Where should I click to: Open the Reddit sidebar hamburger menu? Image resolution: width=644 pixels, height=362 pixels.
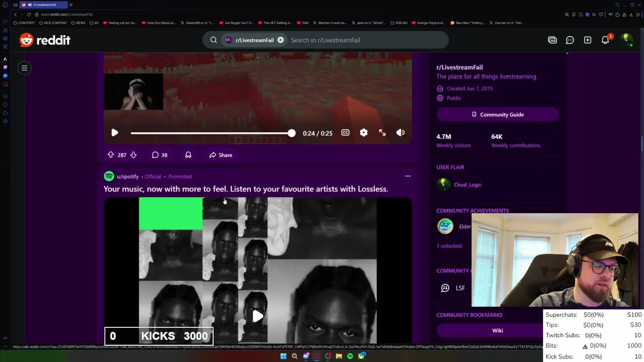tap(24, 68)
